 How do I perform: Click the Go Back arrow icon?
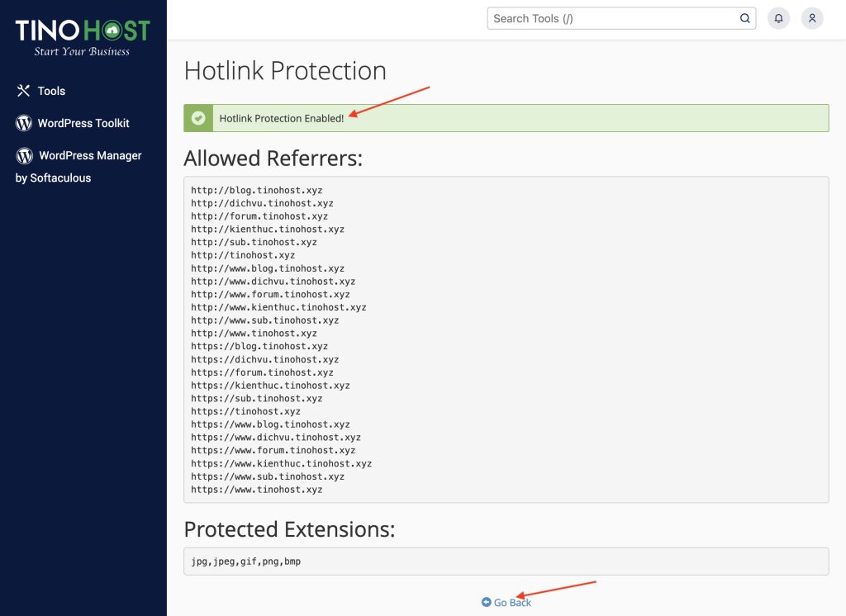[486, 602]
